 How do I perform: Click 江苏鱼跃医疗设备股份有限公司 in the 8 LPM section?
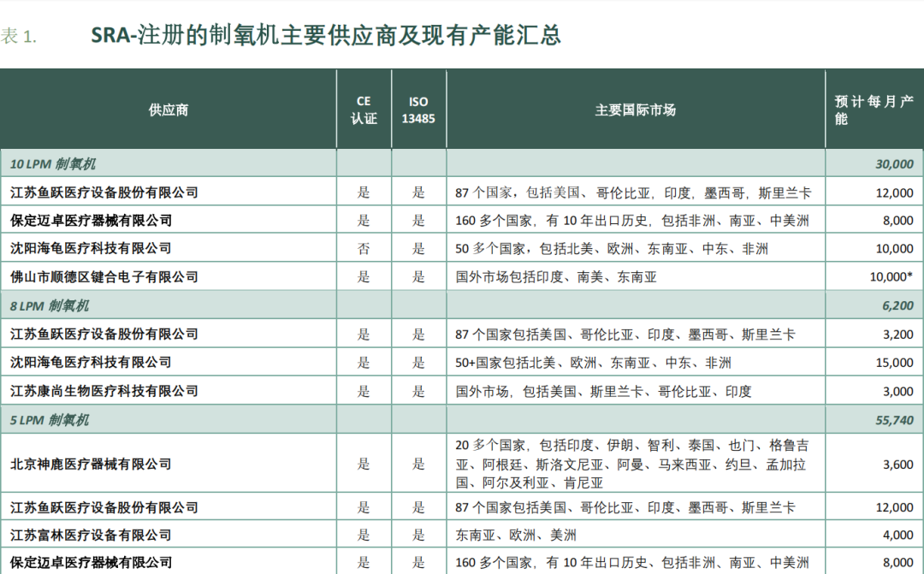point(104,334)
